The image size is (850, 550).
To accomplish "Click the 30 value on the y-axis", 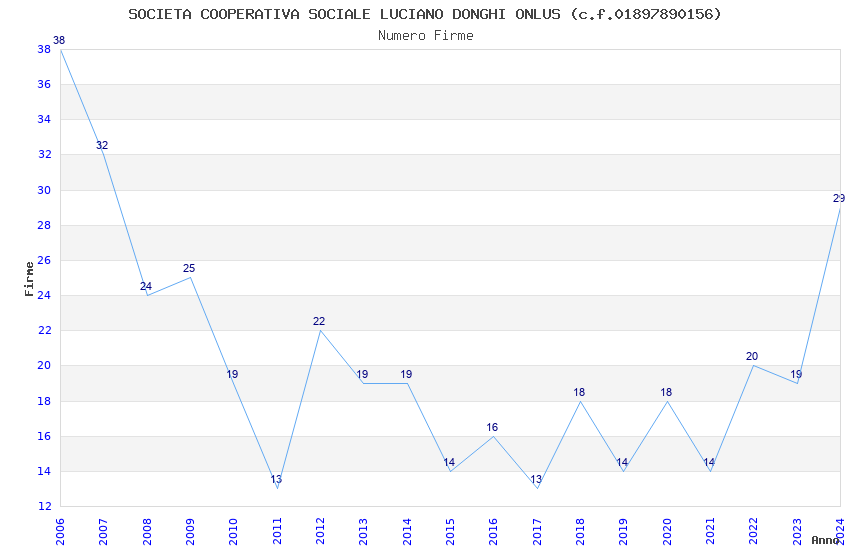I will tap(44, 190).
